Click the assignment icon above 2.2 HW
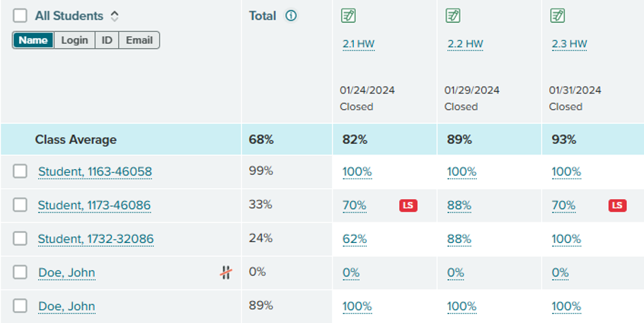Image resolution: width=644 pixels, height=323 pixels. [453, 16]
